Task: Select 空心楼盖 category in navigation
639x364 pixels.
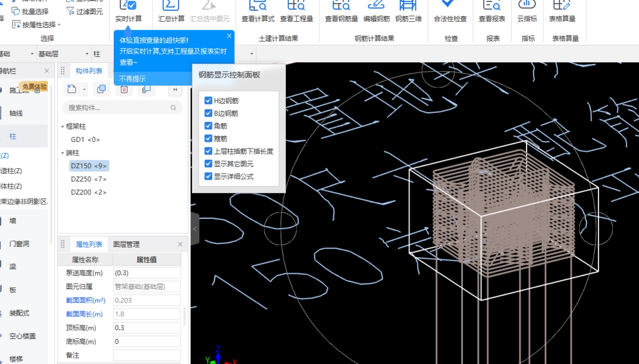Action: pyautogui.click(x=22, y=336)
